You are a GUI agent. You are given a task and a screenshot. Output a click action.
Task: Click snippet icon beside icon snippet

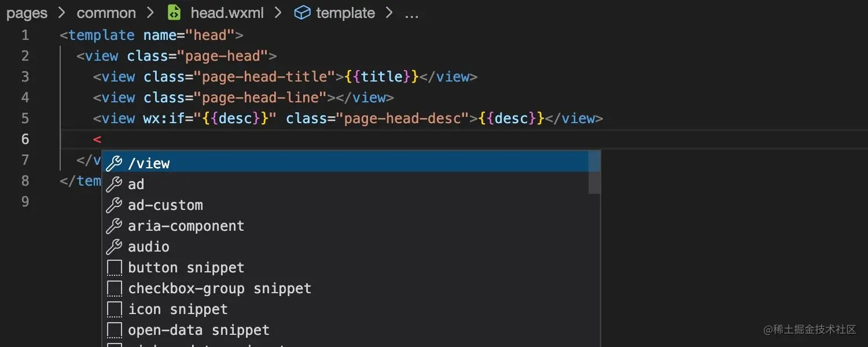[115, 309]
